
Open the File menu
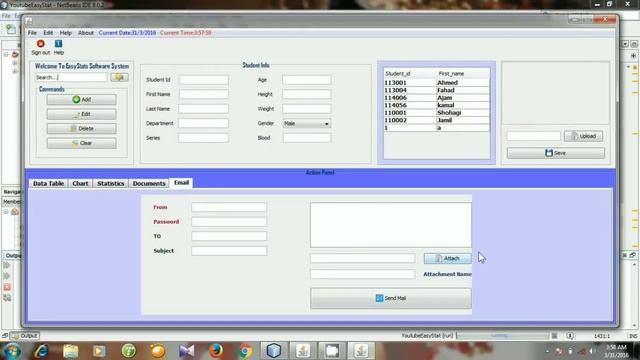tap(32, 33)
